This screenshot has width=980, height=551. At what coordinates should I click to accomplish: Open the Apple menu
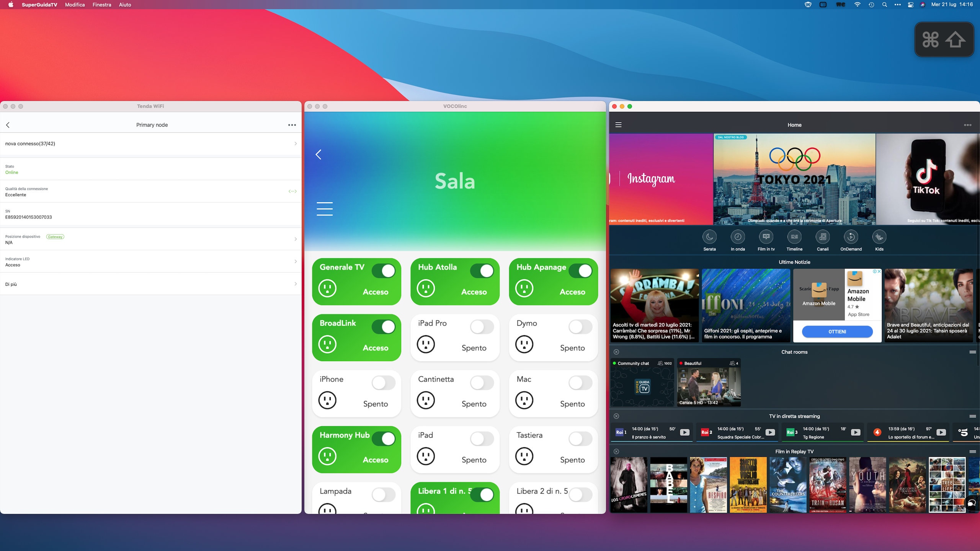pos(11,5)
